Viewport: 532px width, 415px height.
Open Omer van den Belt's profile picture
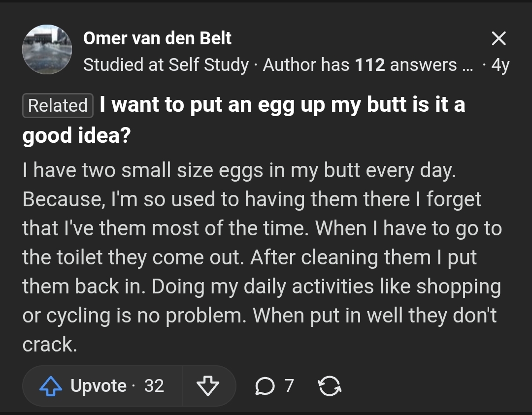(47, 50)
